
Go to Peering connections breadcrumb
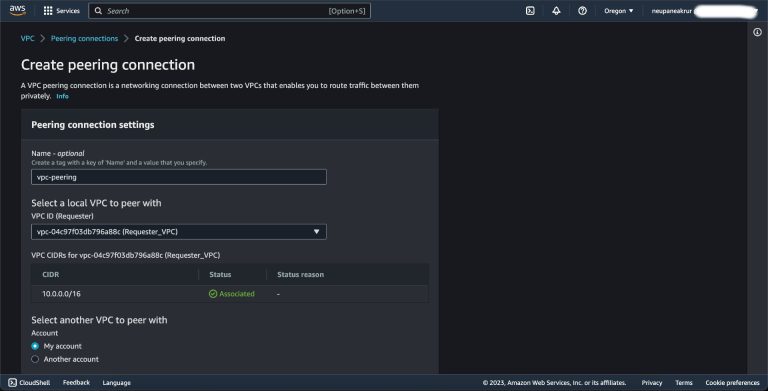(x=84, y=38)
